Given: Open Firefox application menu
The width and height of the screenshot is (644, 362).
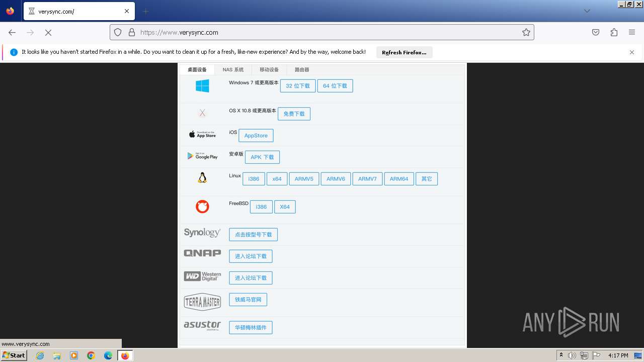Looking at the screenshot, I should click(x=632, y=32).
